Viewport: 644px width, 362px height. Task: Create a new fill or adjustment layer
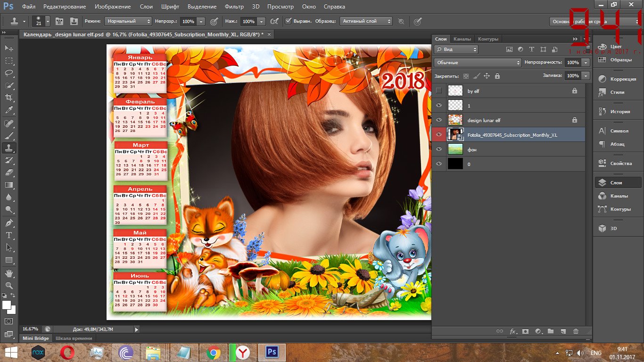pos(538,331)
